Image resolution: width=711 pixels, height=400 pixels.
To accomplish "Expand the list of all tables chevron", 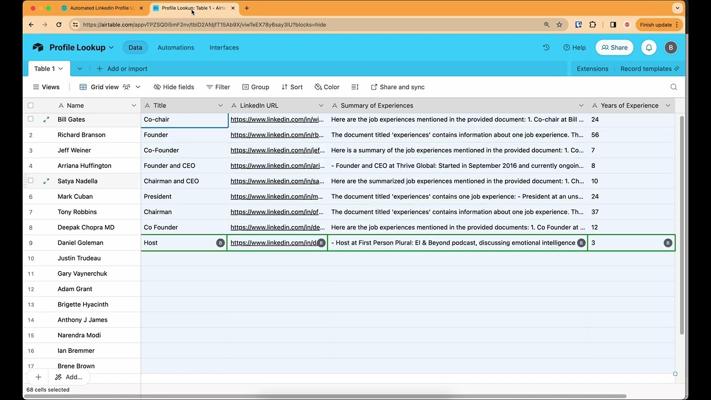I will (x=79, y=68).
